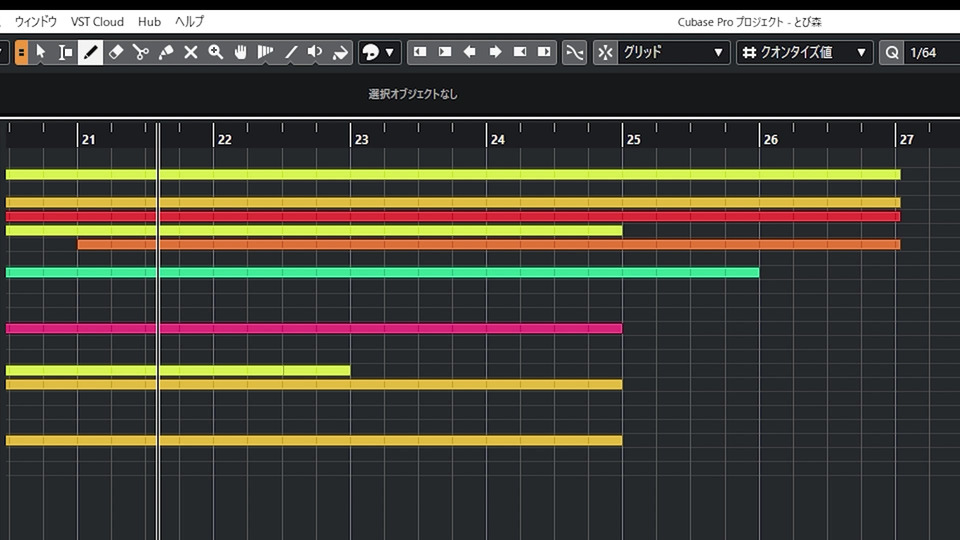Select the gold note directly above the red note
The image size is (960, 540).
pos(453,202)
